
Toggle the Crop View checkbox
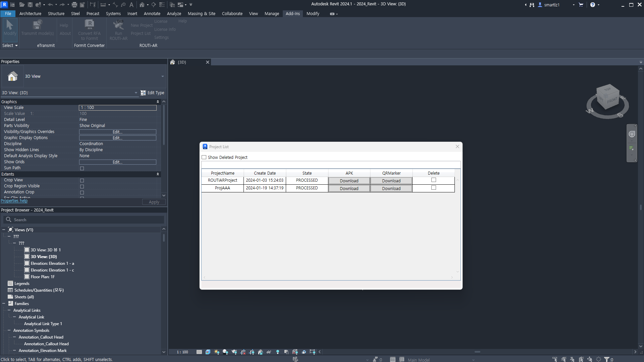(82, 180)
